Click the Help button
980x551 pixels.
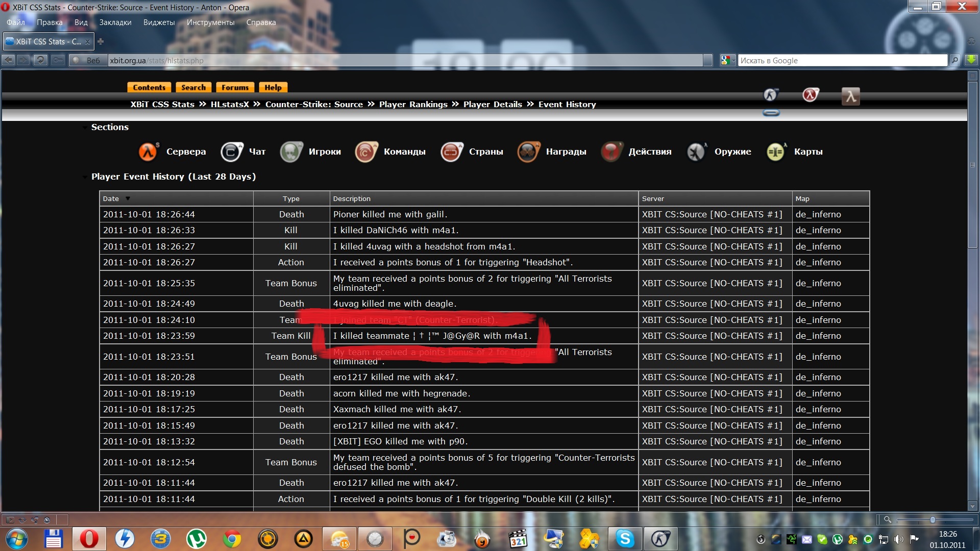[273, 87]
